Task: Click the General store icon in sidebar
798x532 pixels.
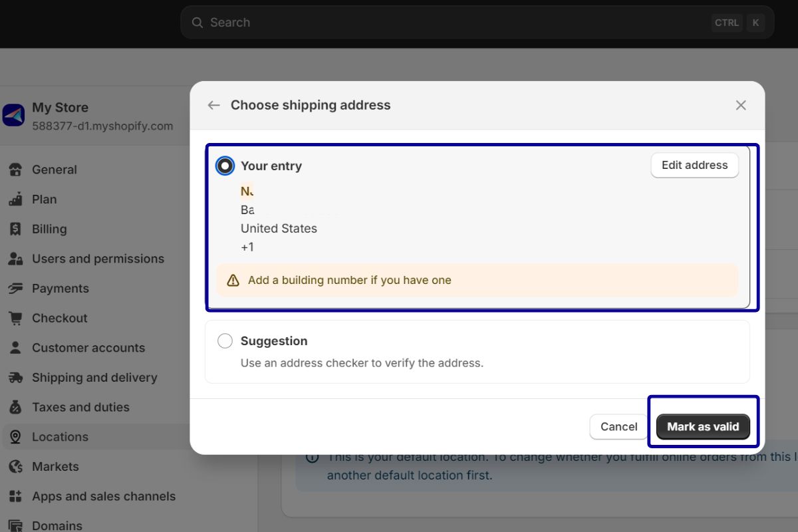Action: coord(16,170)
